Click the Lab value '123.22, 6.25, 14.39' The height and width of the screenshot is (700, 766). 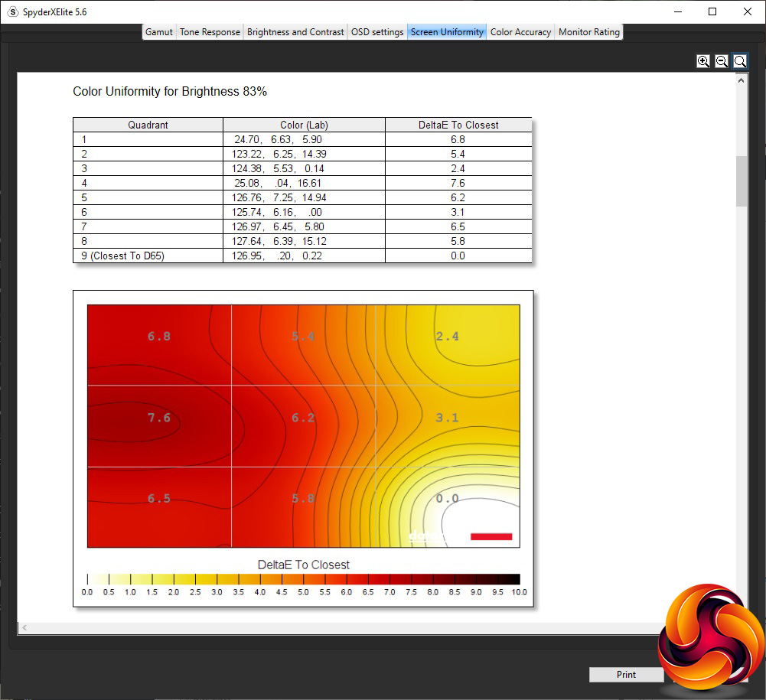click(279, 155)
